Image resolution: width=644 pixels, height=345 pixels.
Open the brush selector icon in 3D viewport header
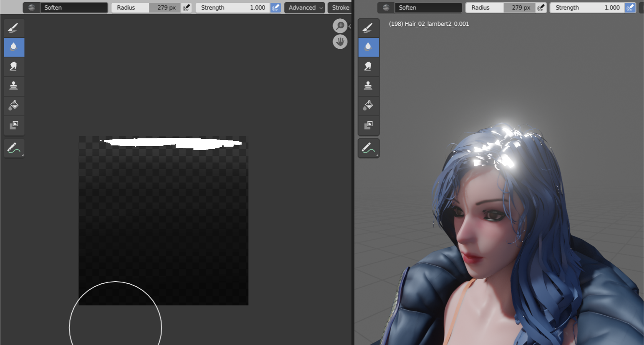click(386, 7)
